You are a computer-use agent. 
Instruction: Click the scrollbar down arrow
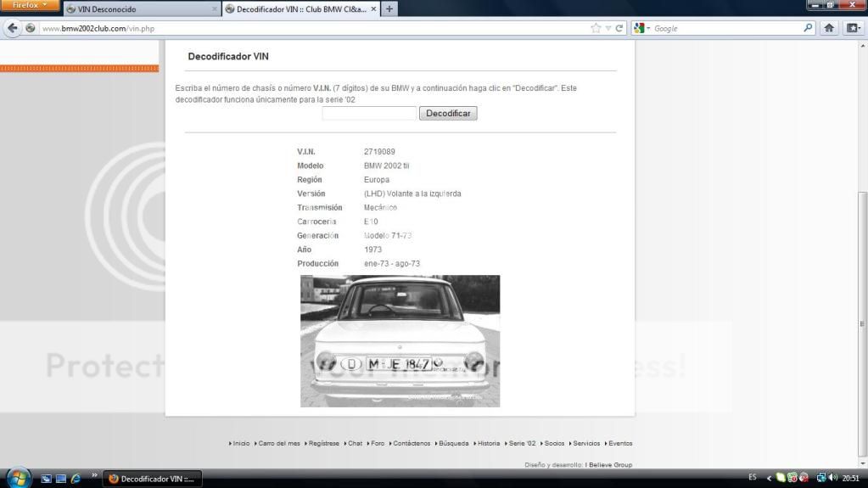click(862, 463)
